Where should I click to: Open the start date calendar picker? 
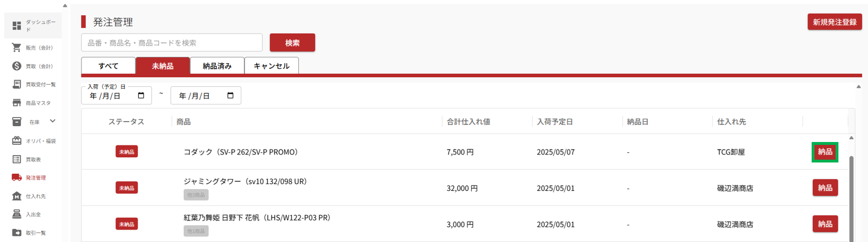(141, 95)
